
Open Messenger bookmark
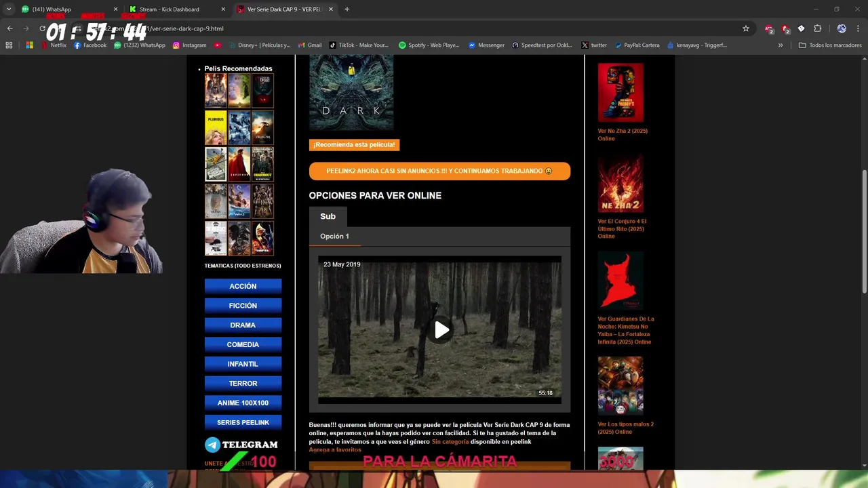[486, 45]
